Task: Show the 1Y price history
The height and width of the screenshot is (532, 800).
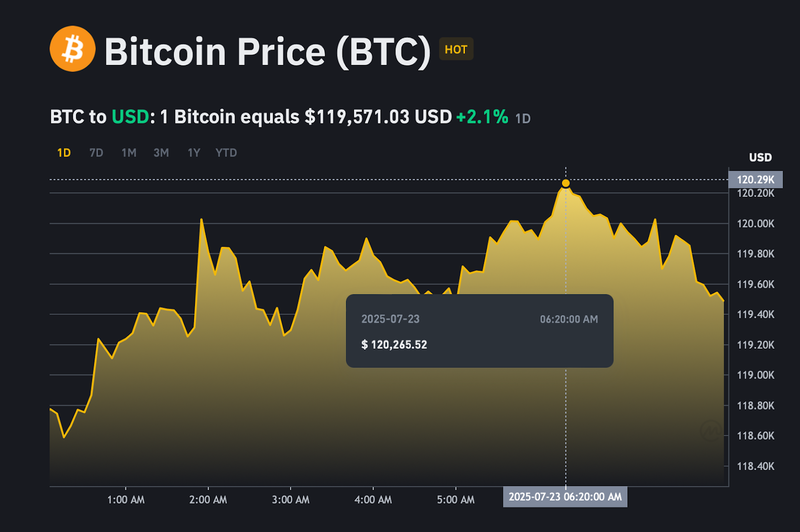Action: point(193,153)
